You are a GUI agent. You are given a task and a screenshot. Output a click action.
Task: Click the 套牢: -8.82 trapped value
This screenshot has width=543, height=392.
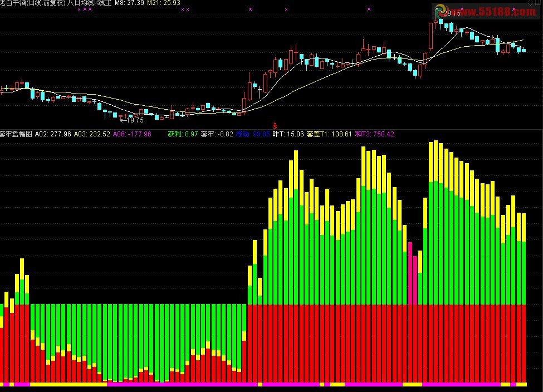click(x=217, y=134)
